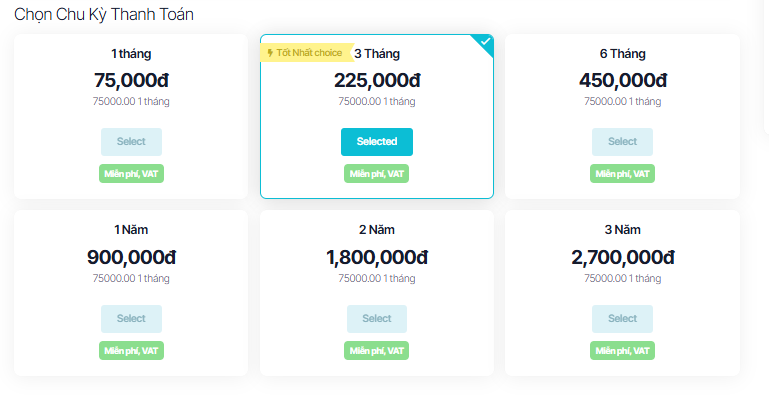This screenshot has height=416, width=769.
Task: Select the 2 Năm billing plan
Action: (x=377, y=319)
